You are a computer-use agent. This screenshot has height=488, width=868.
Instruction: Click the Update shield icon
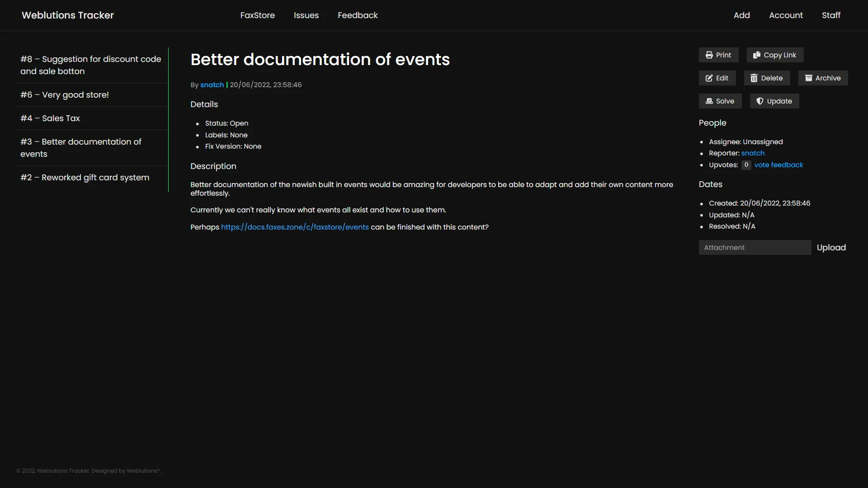pyautogui.click(x=759, y=101)
